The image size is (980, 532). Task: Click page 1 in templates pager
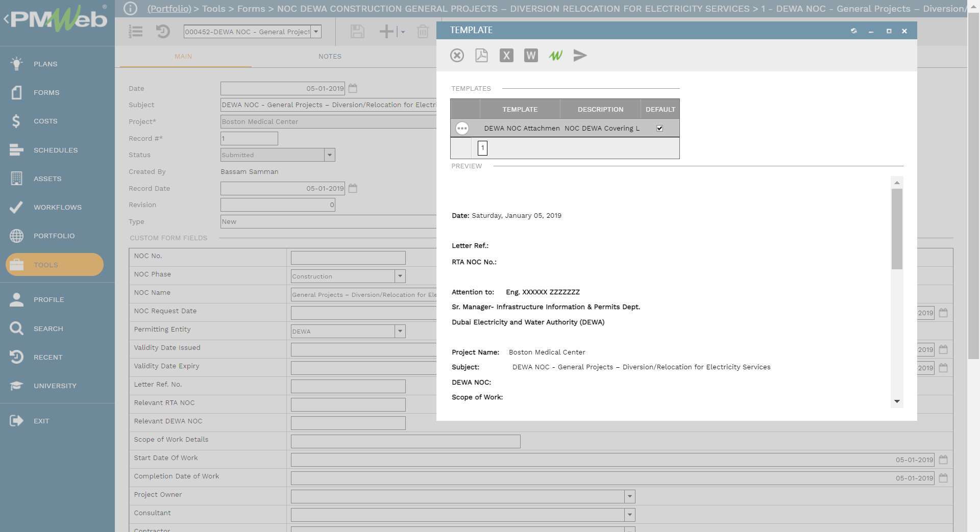point(482,148)
